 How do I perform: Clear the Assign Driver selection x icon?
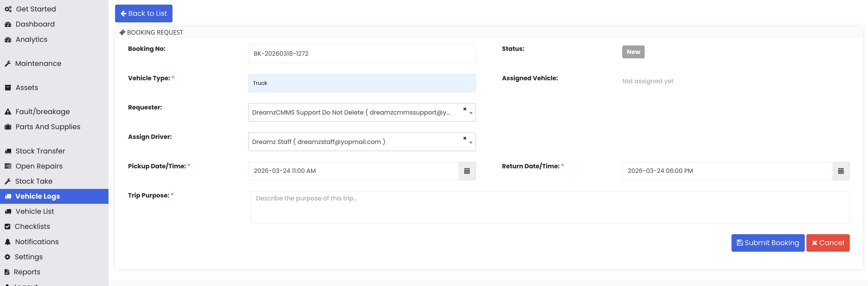[x=465, y=138]
